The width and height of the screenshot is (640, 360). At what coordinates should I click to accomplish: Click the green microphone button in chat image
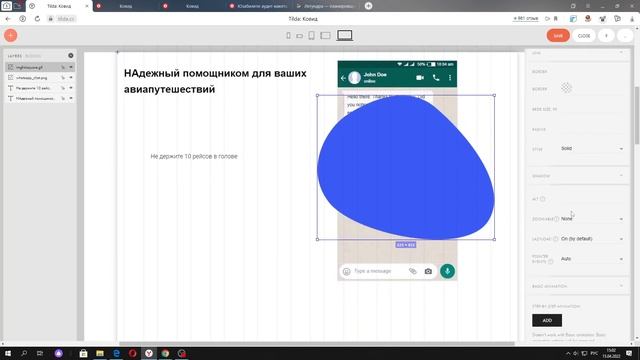pyautogui.click(x=447, y=271)
